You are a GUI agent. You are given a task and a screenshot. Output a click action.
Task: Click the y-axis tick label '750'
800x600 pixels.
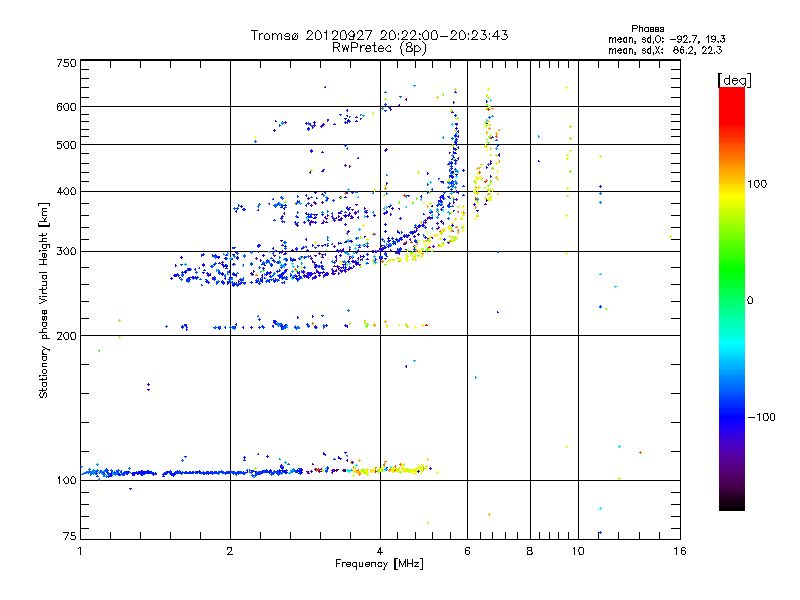click(66, 63)
